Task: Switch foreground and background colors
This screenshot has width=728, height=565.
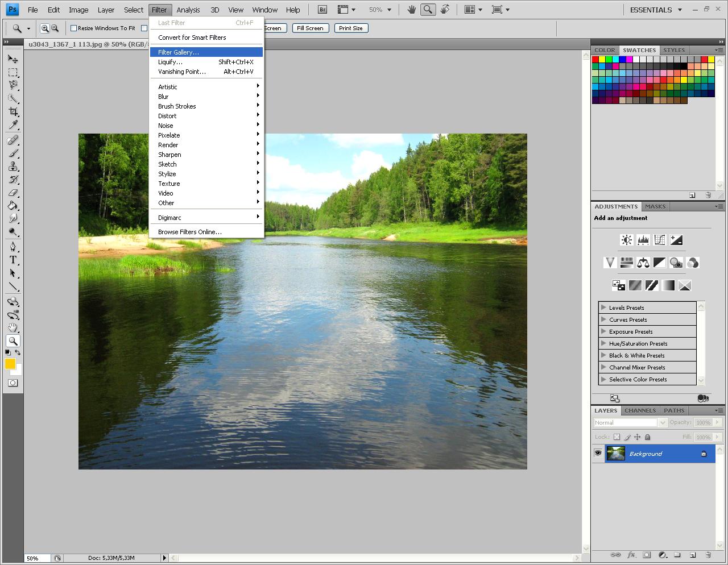Action: tap(18, 352)
